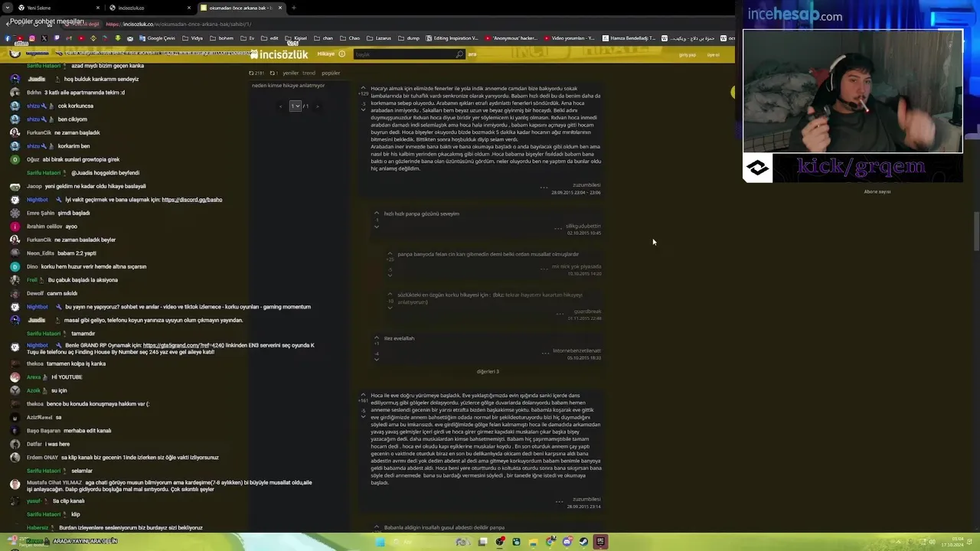
Task: Select the 'popüler' filter
Action: tap(331, 73)
